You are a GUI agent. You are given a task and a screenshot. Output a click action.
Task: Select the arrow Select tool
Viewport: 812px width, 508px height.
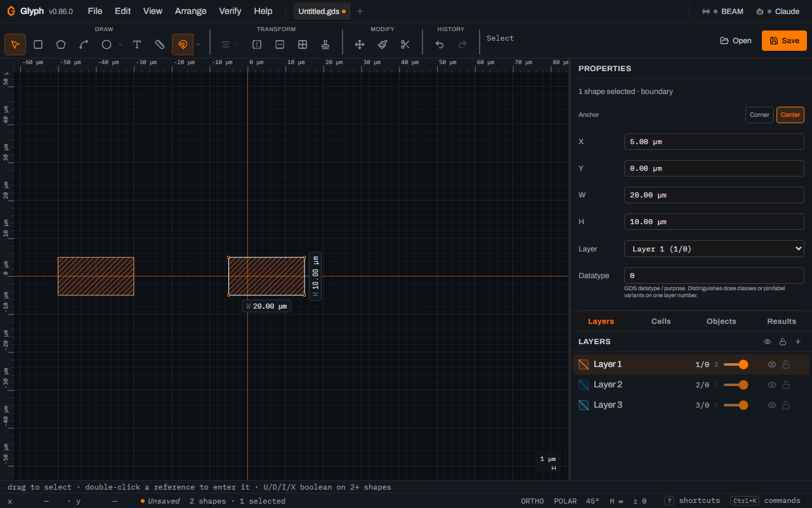tap(15, 44)
